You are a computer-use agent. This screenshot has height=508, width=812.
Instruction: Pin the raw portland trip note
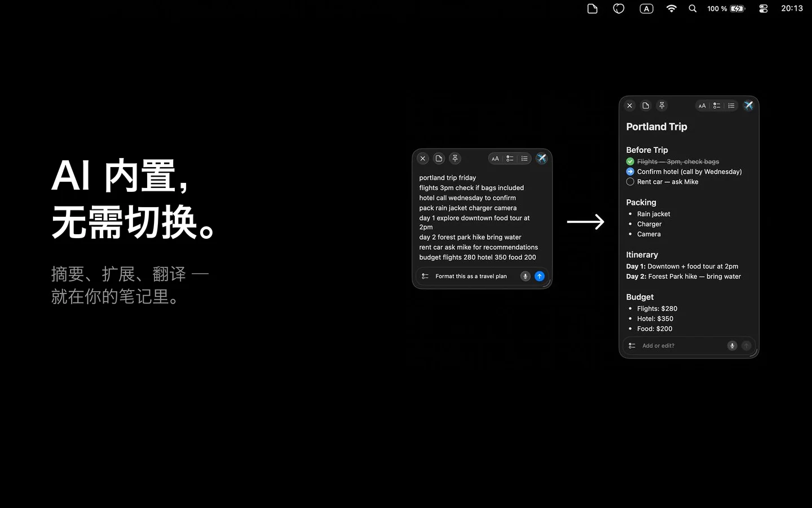tap(455, 159)
